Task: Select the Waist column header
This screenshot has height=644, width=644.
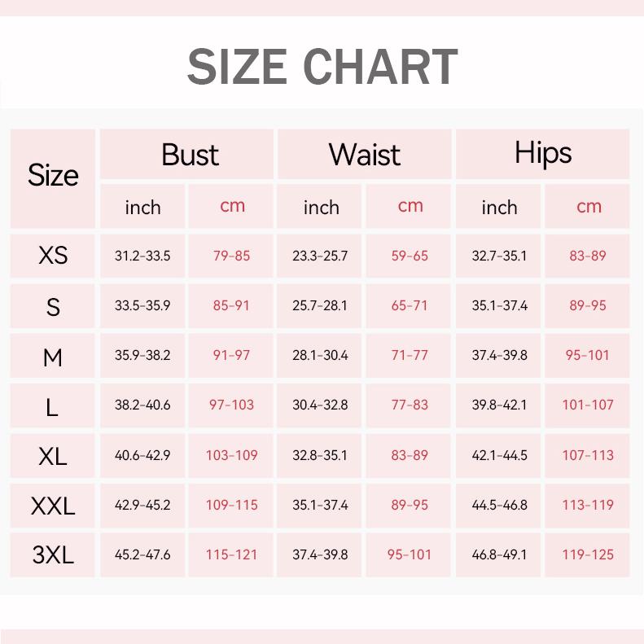Action: pyautogui.click(x=365, y=154)
